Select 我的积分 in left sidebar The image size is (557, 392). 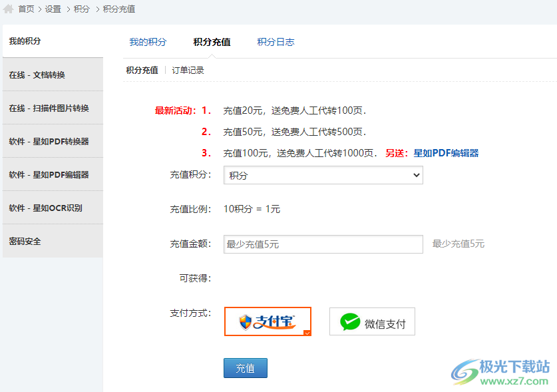click(x=53, y=41)
